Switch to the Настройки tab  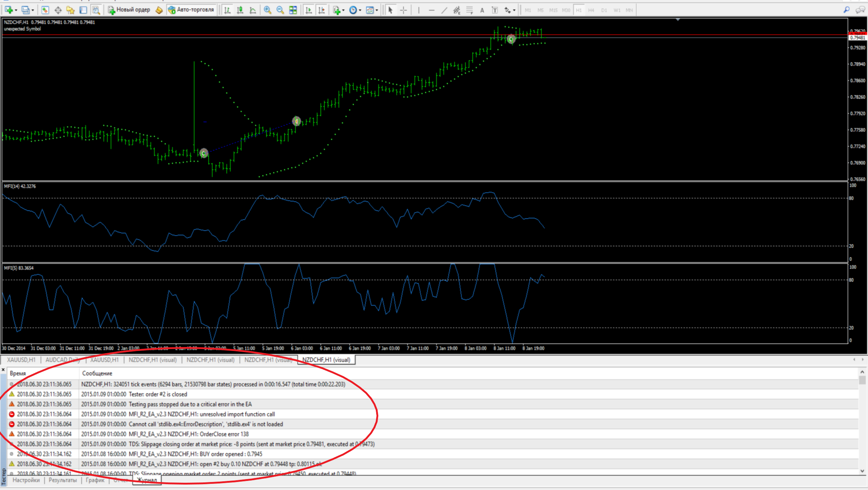click(x=26, y=480)
